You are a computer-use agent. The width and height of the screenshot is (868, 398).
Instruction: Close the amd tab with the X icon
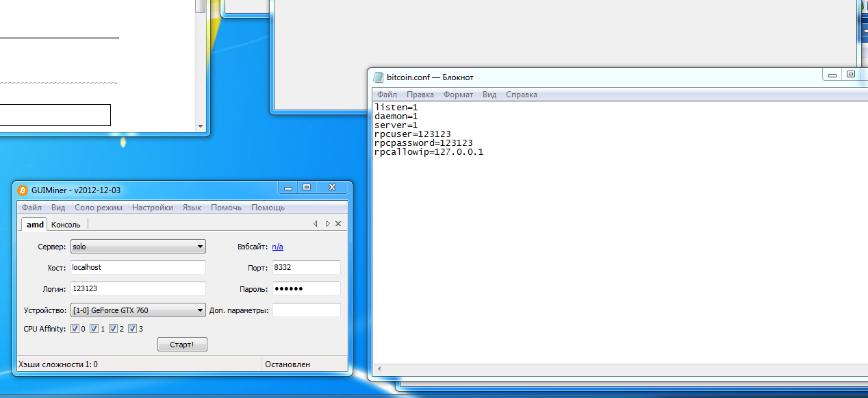coord(338,224)
